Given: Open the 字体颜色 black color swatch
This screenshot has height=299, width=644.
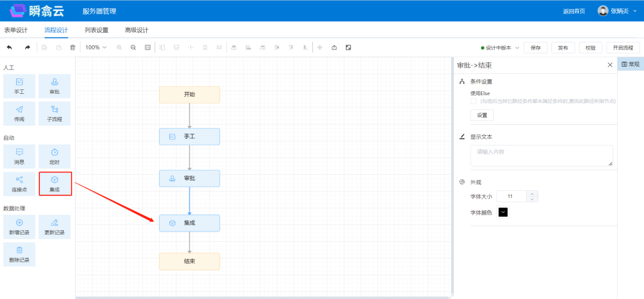Looking at the screenshot, I should (x=503, y=212).
